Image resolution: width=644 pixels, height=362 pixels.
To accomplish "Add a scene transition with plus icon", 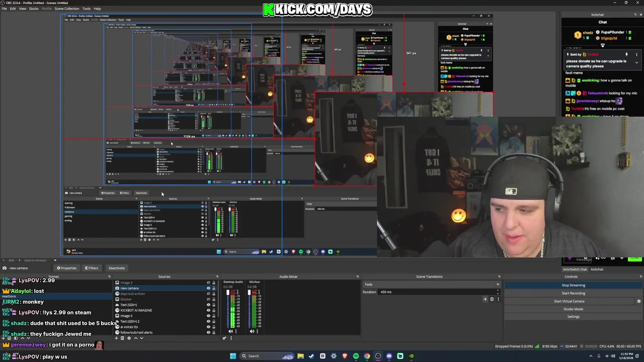I will tap(485, 299).
